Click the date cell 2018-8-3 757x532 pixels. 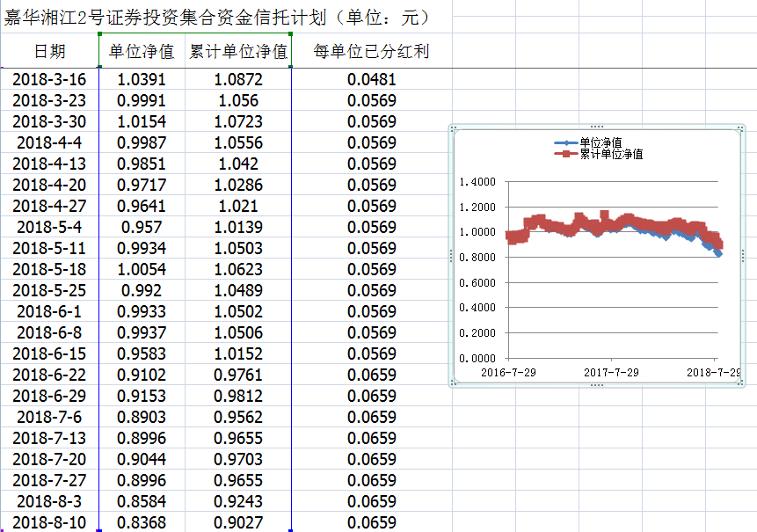[x=49, y=501]
